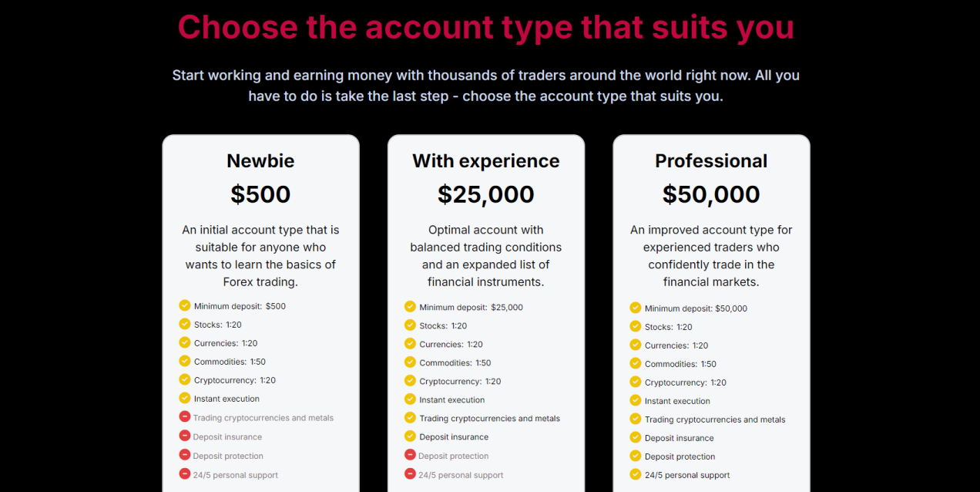Click the red minus icon in the With experience "Deposit protection" row
Screen dimensions: 980x492
point(410,455)
